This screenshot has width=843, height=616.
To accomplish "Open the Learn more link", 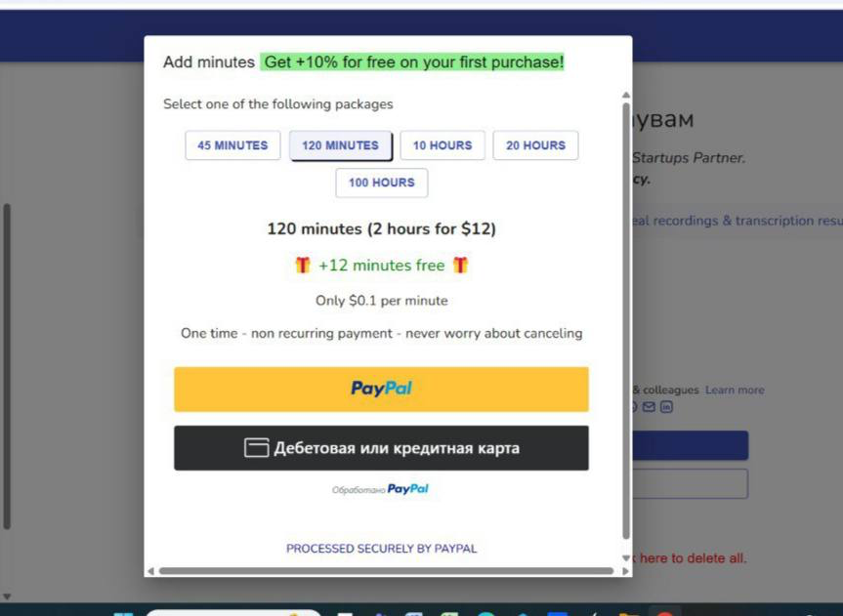I will (x=735, y=390).
